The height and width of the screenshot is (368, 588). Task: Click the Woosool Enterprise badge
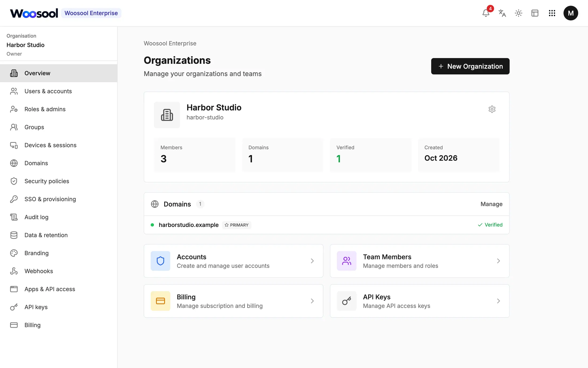(91, 13)
